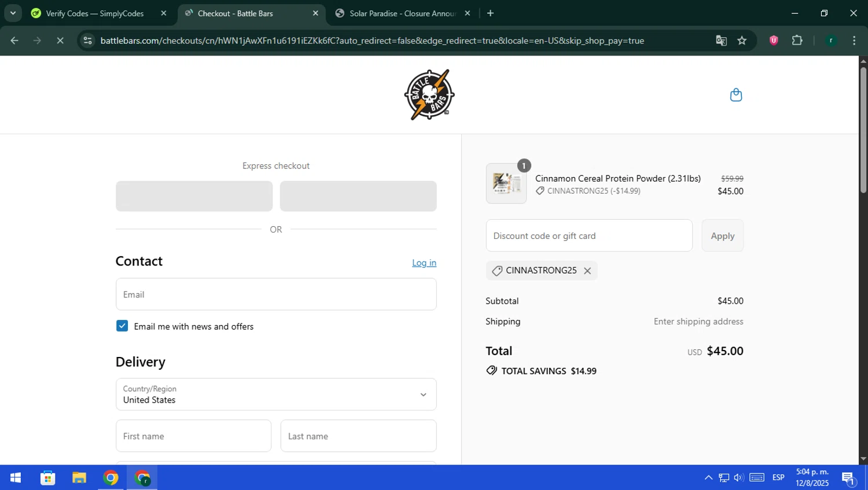868x490 pixels.
Task: Open the network status tray icon
Action: pyautogui.click(x=724, y=478)
